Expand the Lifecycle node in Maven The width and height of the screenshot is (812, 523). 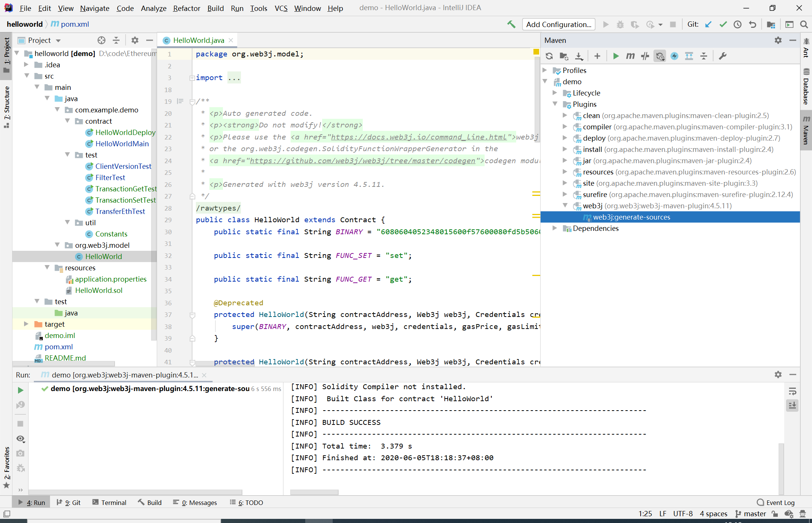555,93
